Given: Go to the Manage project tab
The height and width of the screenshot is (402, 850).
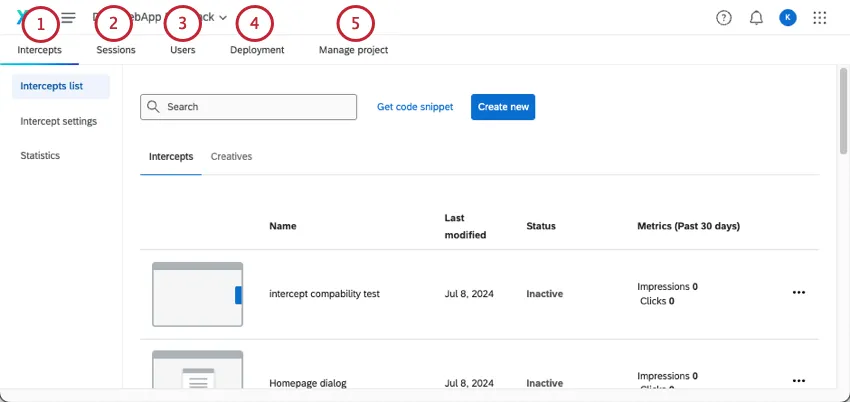Looking at the screenshot, I should [x=353, y=50].
